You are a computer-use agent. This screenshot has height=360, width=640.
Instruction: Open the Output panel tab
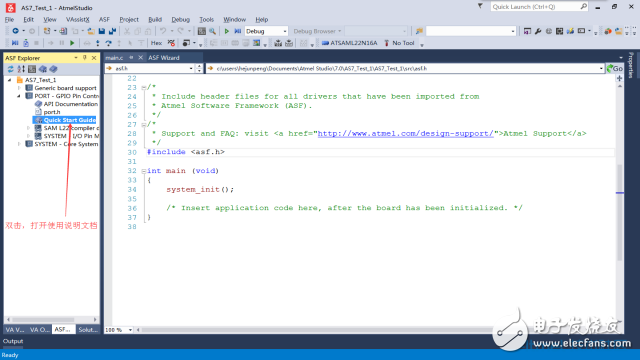13,341
